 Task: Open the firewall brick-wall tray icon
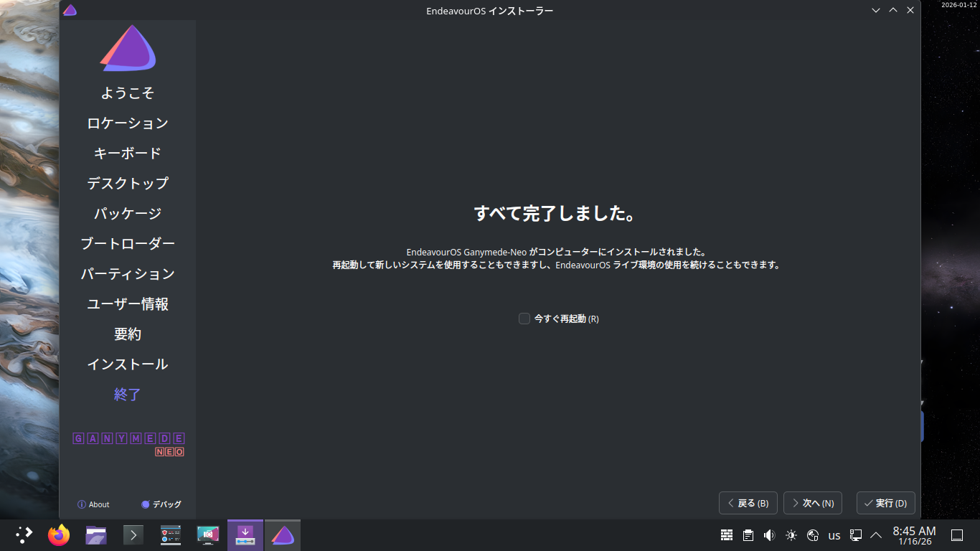(x=727, y=535)
